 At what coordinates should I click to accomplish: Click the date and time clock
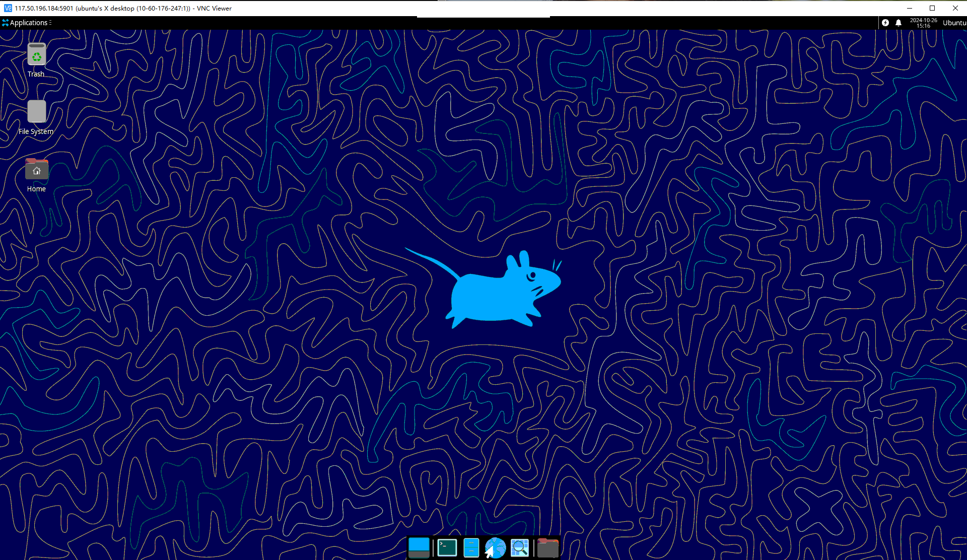click(x=923, y=23)
